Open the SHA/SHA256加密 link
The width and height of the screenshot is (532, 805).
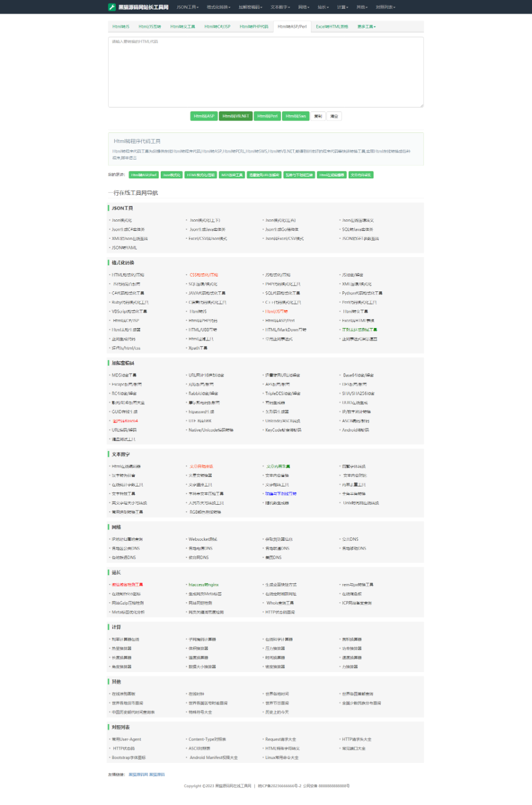click(x=358, y=394)
